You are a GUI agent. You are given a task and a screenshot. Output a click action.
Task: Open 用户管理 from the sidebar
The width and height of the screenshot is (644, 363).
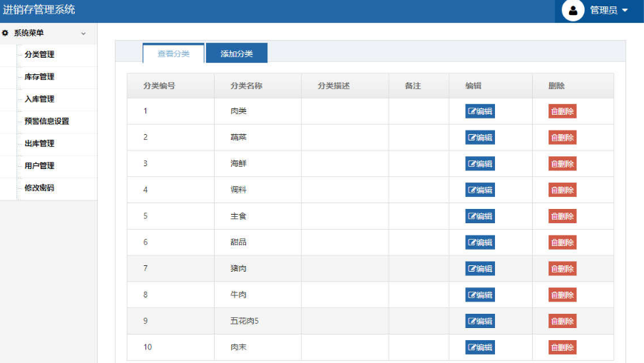(39, 165)
